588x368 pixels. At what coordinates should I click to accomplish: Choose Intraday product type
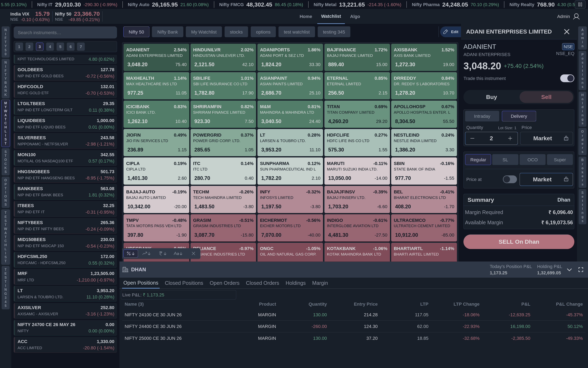tap(482, 116)
